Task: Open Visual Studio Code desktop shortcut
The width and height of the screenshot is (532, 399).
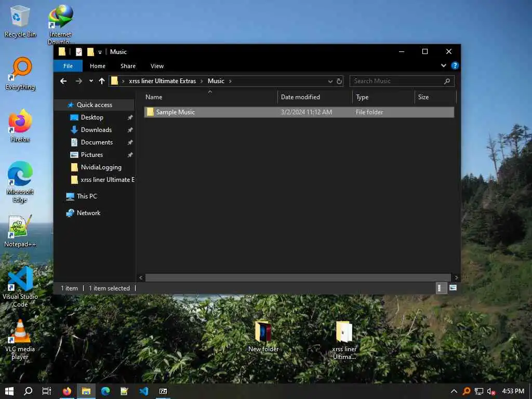Action: 20,287
